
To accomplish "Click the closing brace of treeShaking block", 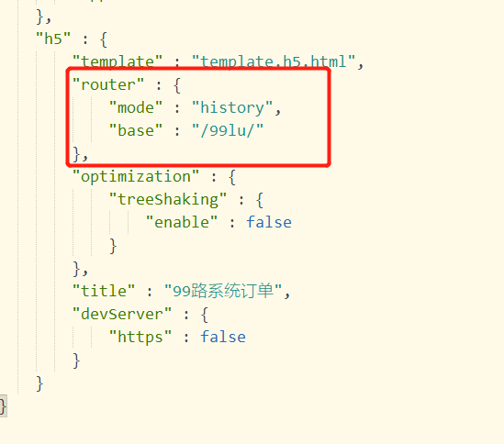I will (x=113, y=246).
